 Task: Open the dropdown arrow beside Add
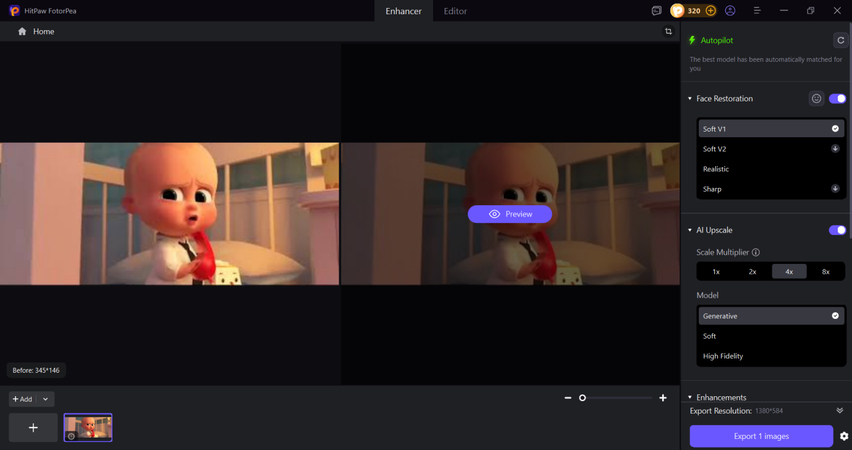(x=45, y=399)
